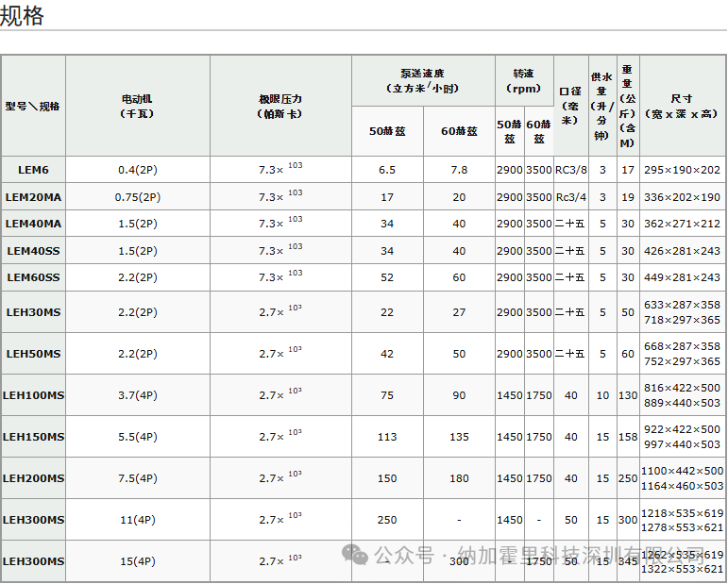The width and height of the screenshot is (728, 584).
Task: Click the LEH100MS water supply value 10
Action: coord(602,395)
